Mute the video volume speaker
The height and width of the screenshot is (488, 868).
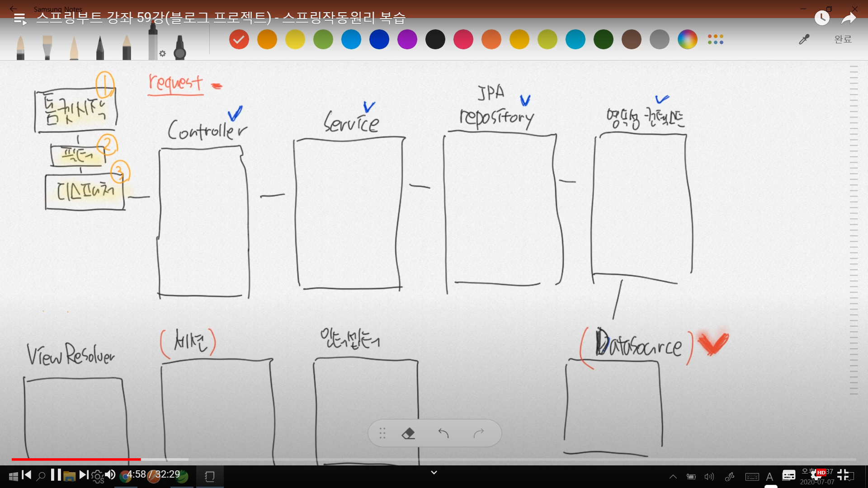pyautogui.click(x=110, y=474)
